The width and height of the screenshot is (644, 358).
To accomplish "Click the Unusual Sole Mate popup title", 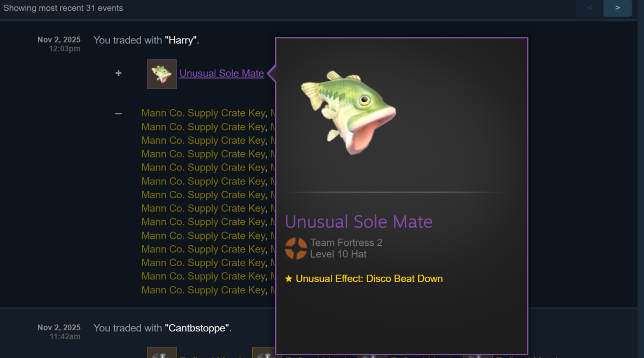I will point(359,221).
